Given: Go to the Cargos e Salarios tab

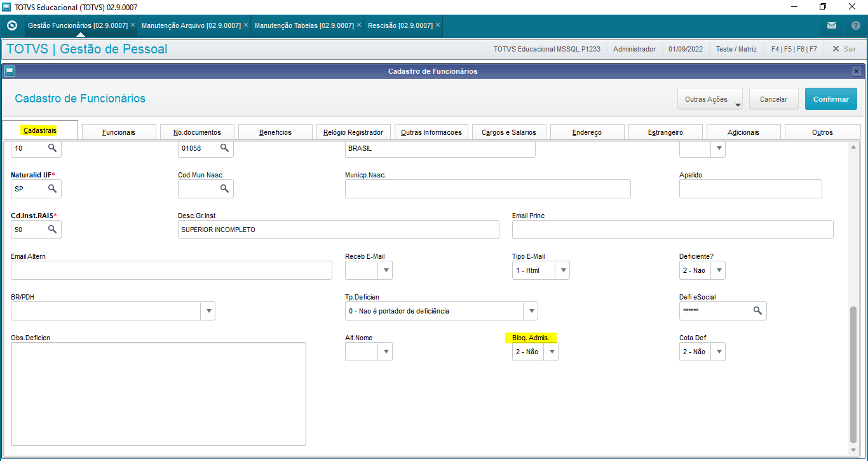Looking at the screenshot, I should (x=509, y=132).
